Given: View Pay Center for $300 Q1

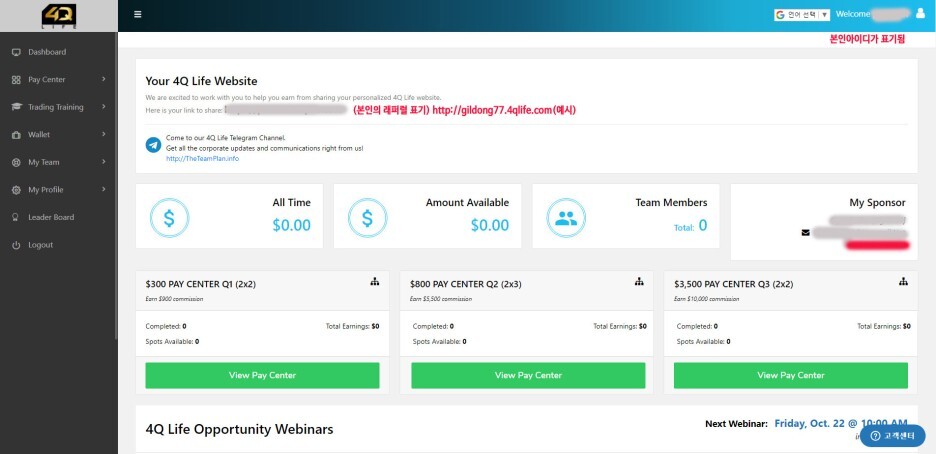Looking at the screenshot, I should [263, 375].
